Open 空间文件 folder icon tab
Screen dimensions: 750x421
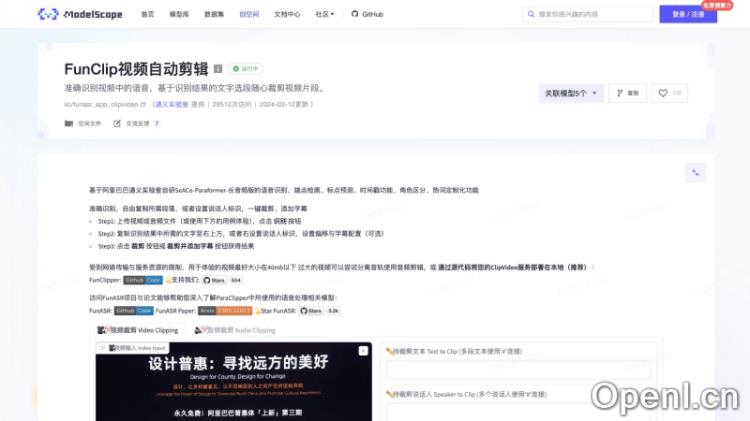coord(83,123)
